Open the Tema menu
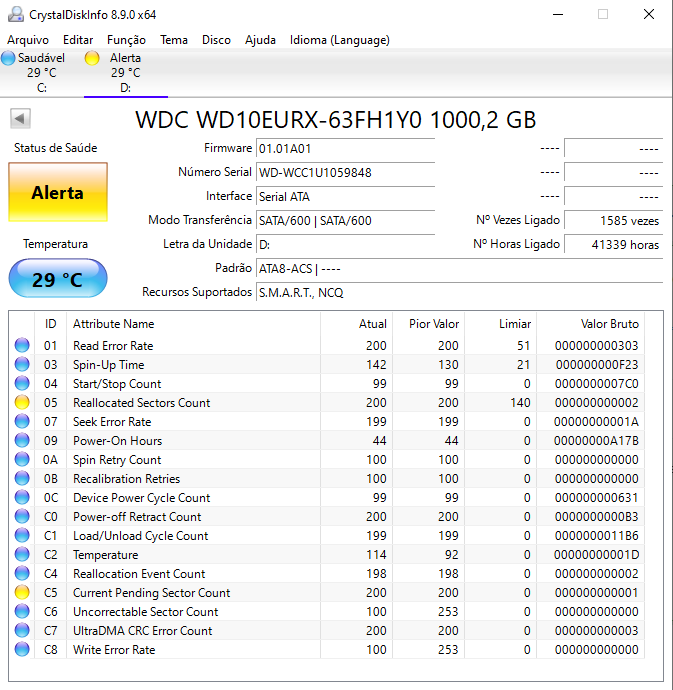This screenshot has height=690, width=673. [x=174, y=40]
